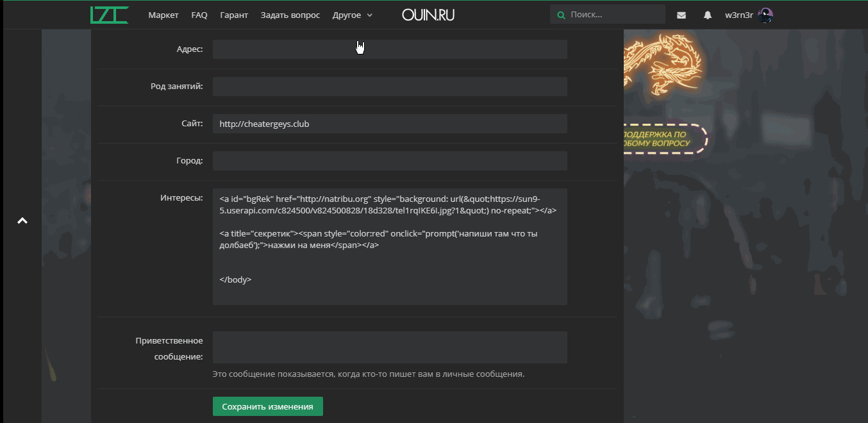
Task: Click the Город input field
Action: 390,161
